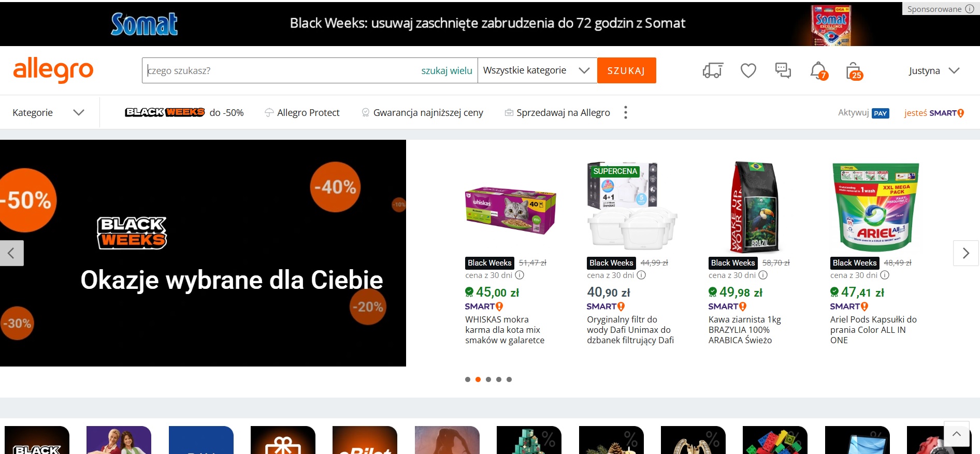Open favorites heart icon

[x=748, y=70]
